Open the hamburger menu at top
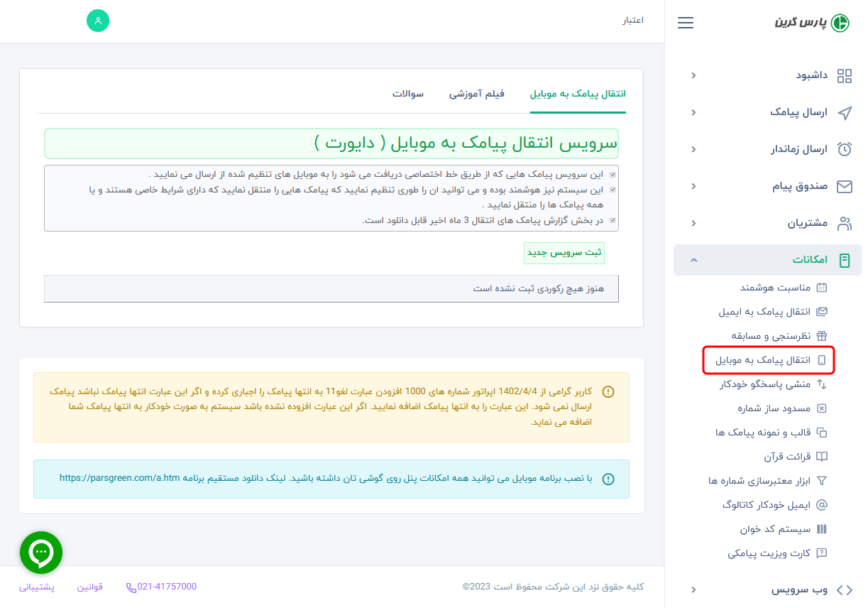This screenshot has width=868, height=608. tap(686, 22)
